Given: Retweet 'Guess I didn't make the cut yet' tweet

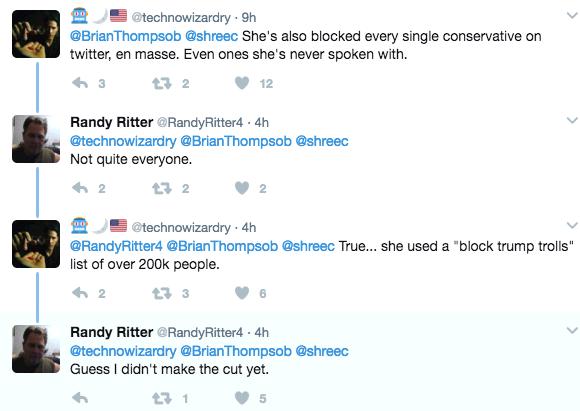Looking at the screenshot, I should click(162, 398).
